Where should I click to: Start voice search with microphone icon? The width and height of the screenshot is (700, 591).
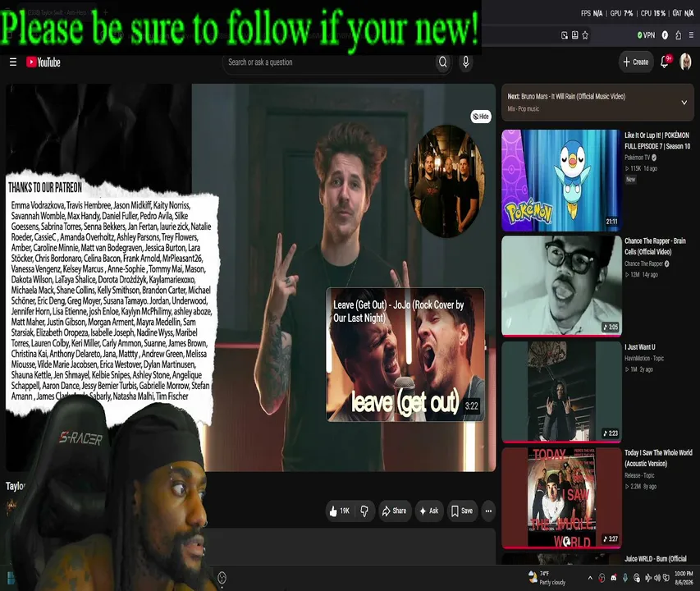[465, 62]
